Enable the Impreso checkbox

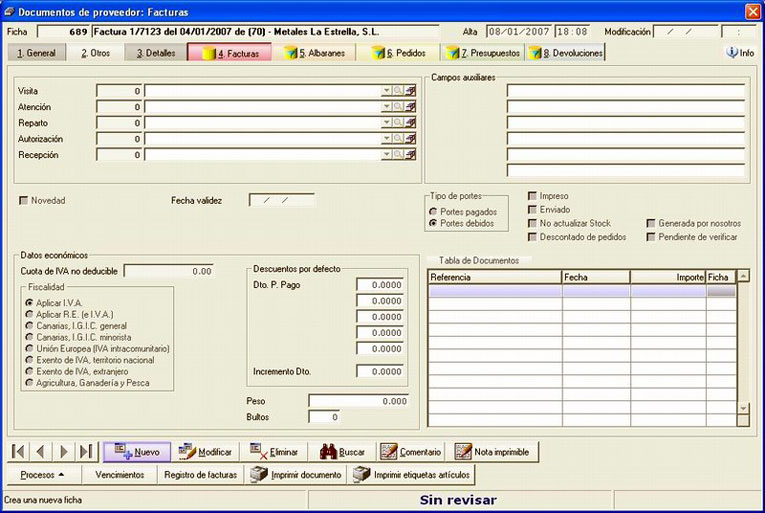point(532,196)
